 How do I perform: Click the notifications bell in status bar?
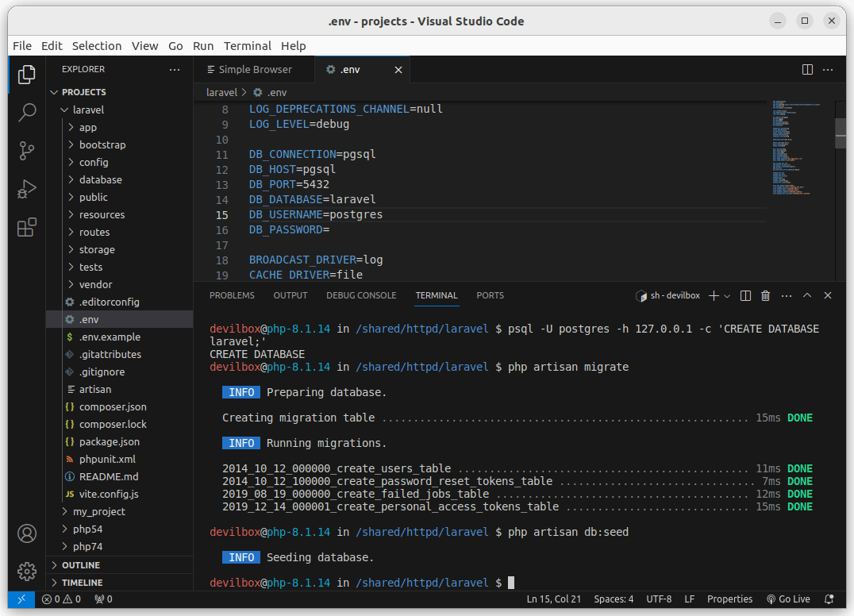coord(829,599)
